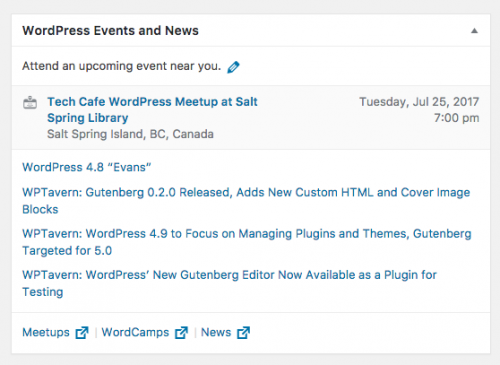The width and height of the screenshot is (500, 365).
Task: Open Gutenberg 0.2.0 Released article
Action: (x=246, y=201)
